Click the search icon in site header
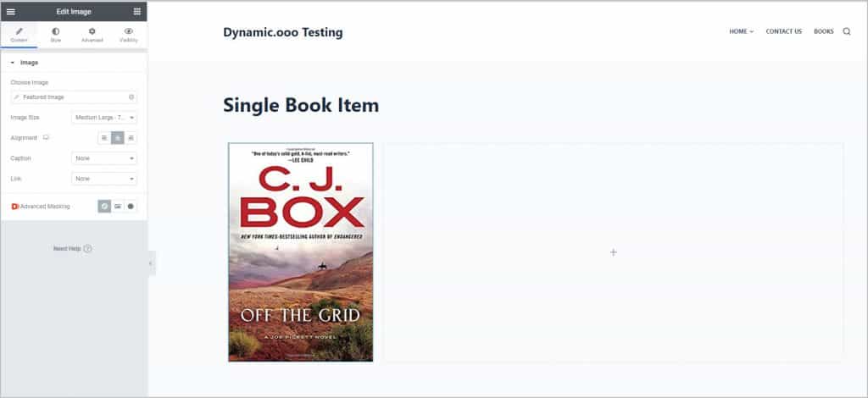Screen dimensions: 868x398 click(847, 32)
